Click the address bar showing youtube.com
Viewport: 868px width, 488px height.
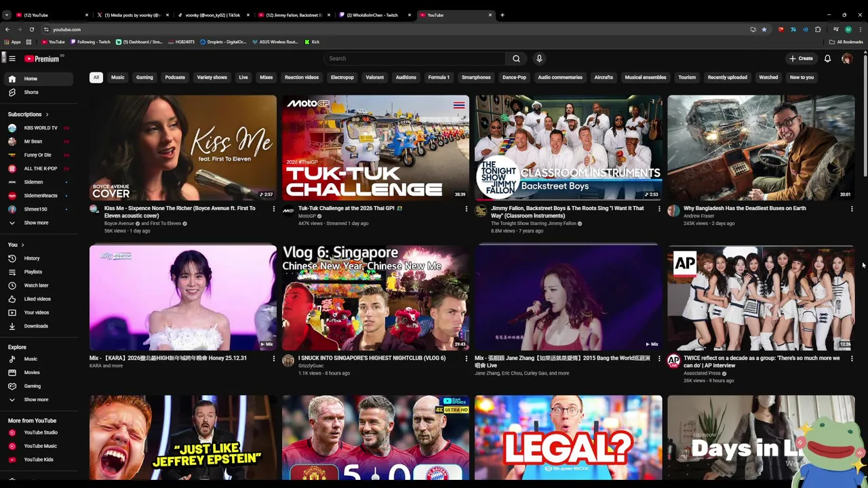pos(66,29)
